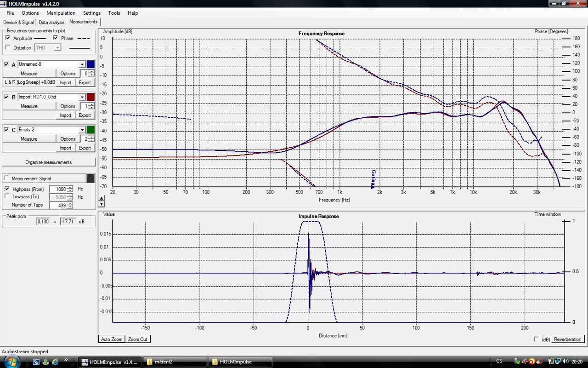
Task: Open the Empty 2 measurement dropdown
Action: click(82, 130)
